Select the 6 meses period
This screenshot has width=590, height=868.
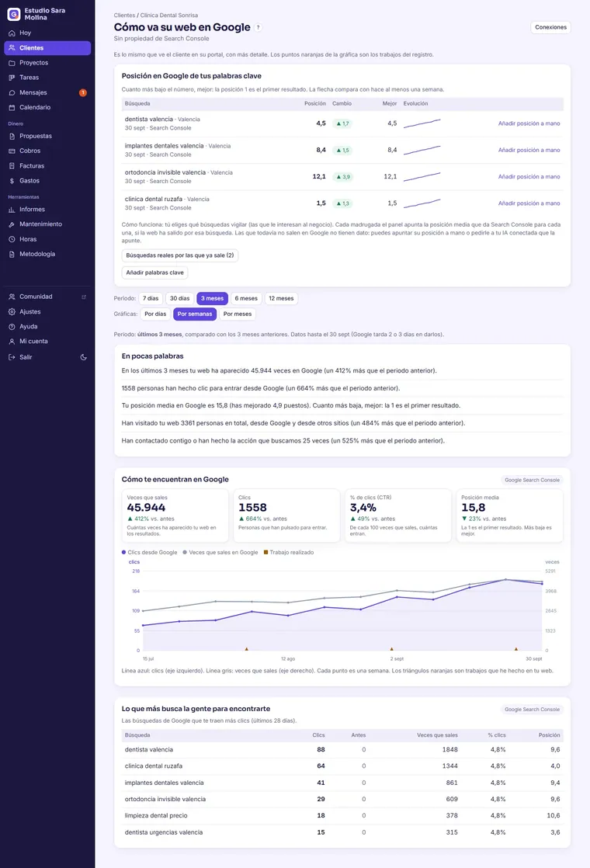click(x=246, y=298)
